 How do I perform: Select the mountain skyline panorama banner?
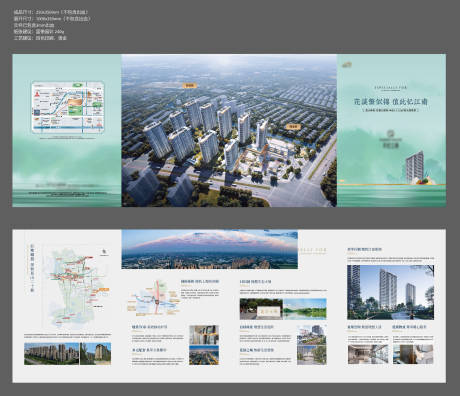point(210,249)
